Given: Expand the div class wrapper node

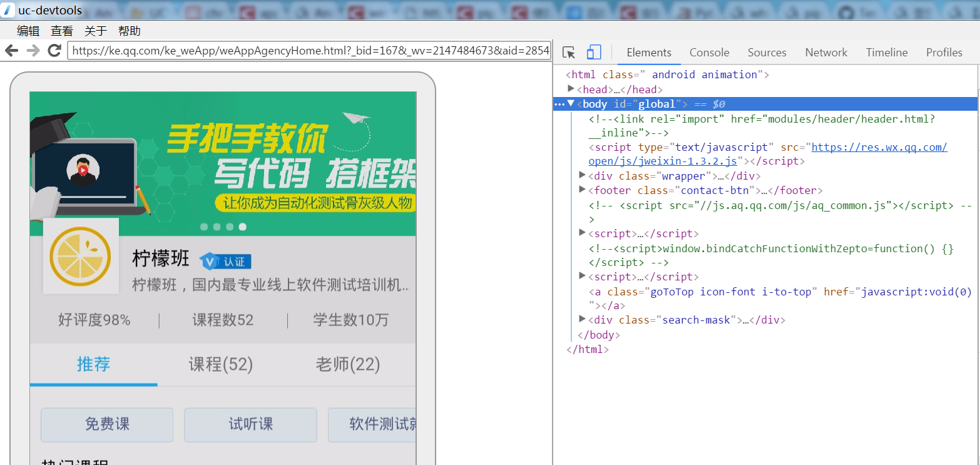Looking at the screenshot, I should (x=583, y=175).
